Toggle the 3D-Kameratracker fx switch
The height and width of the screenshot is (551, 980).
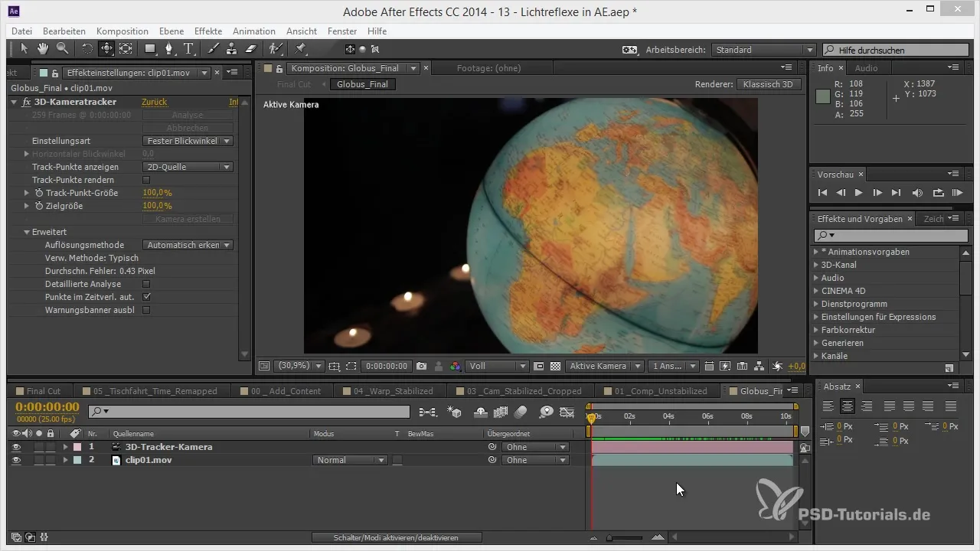coord(26,102)
